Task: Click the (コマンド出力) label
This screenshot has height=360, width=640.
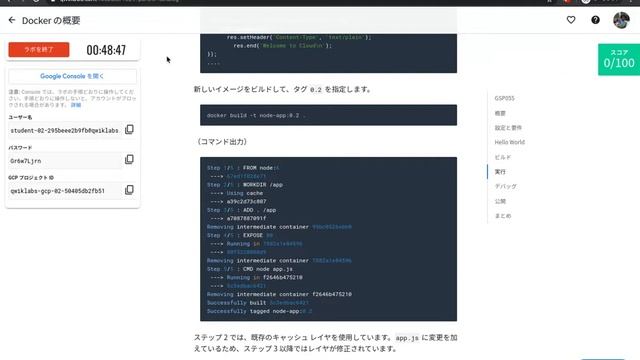Action: coord(222,142)
